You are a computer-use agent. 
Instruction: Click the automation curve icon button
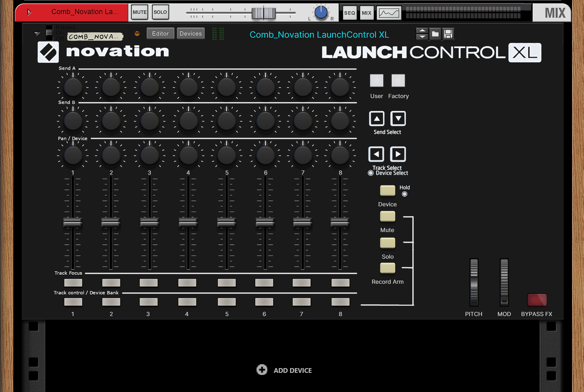tap(389, 13)
